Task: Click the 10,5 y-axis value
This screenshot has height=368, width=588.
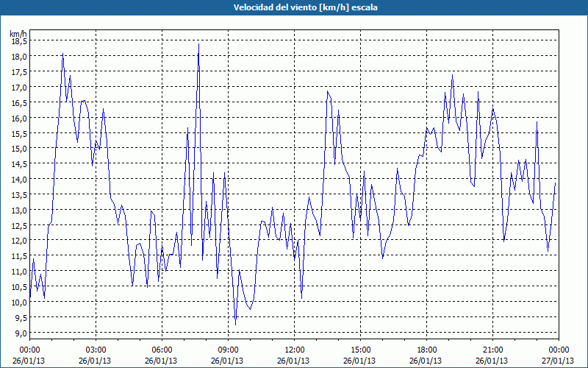Action: coord(19,286)
